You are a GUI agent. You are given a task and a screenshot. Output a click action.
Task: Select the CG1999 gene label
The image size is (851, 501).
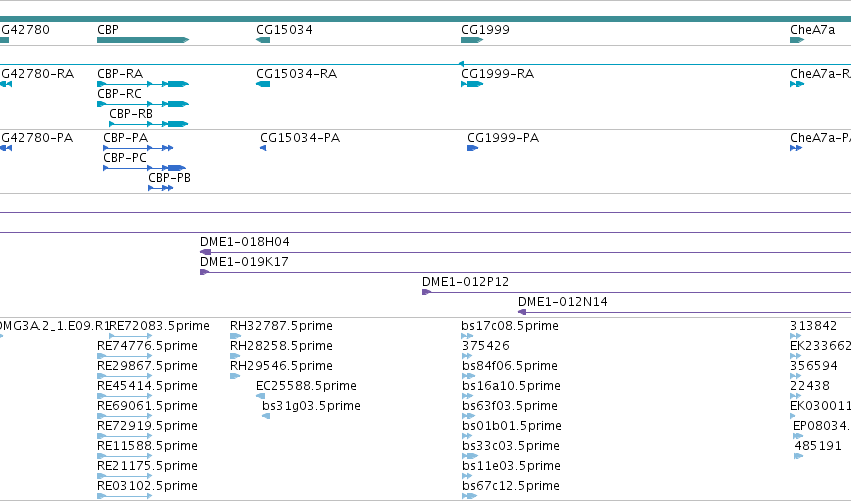click(485, 30)
